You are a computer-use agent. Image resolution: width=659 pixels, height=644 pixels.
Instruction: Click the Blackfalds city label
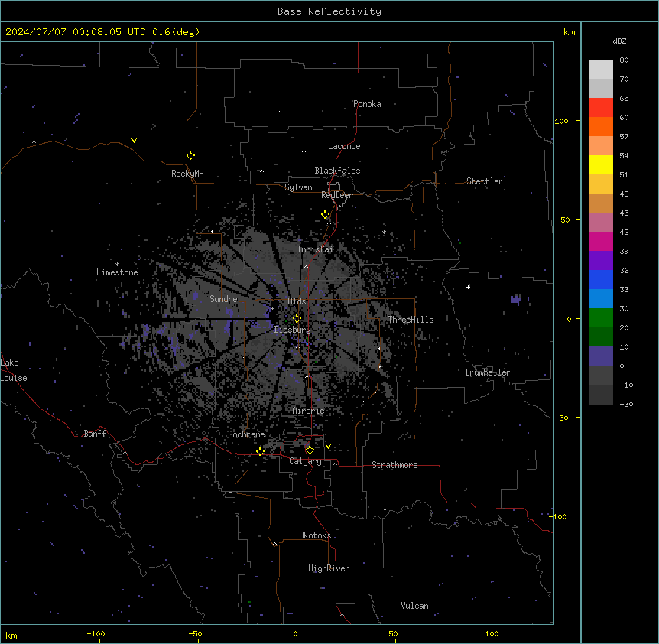(x=337, y=171)
